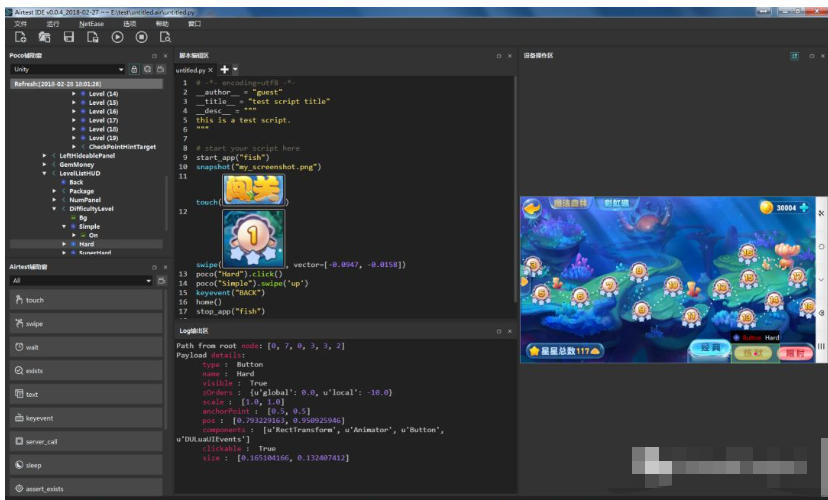
Task: Open the last menu bar item (窗口)
Action: (x=194, y=24)
